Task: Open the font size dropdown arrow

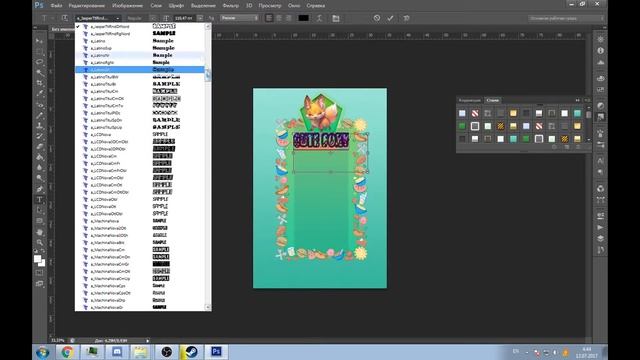Action: coord(200,18)
